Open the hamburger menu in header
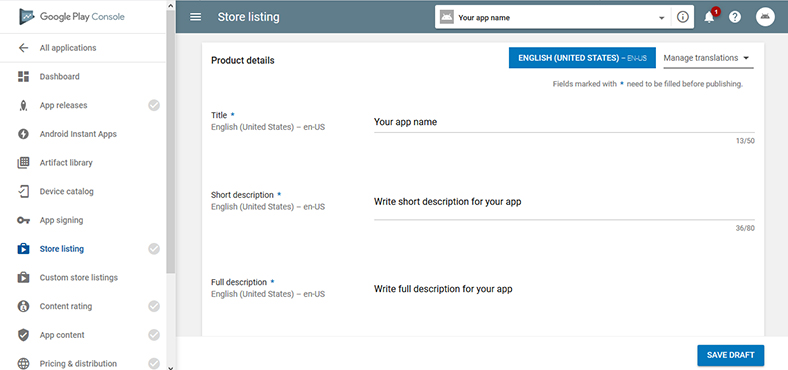The image size is (788, 370). pyautogui.click(x=195, y=17)
